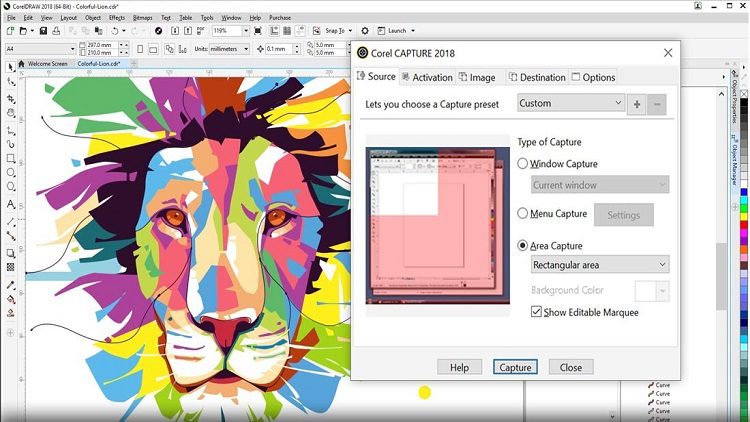This screenshot has height=422, width=750.
Task: Open the Options gear in toolbar
Action: 365,31
